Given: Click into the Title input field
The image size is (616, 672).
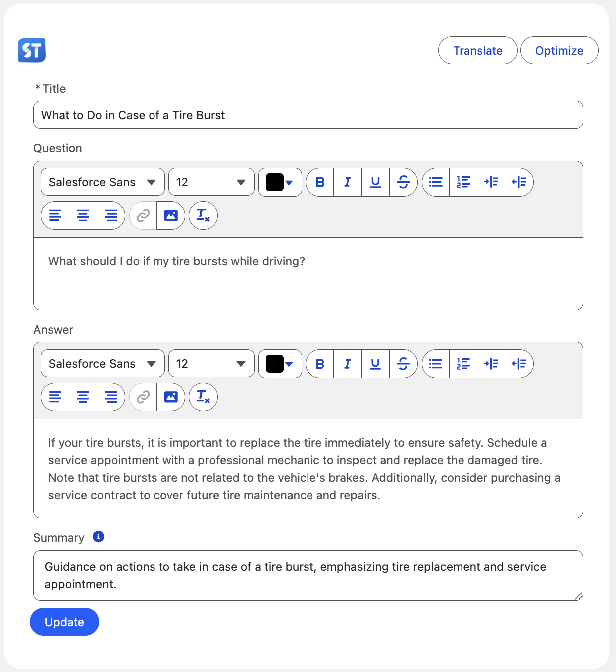Looking at the screenshot, I should [x=308, y=115].
